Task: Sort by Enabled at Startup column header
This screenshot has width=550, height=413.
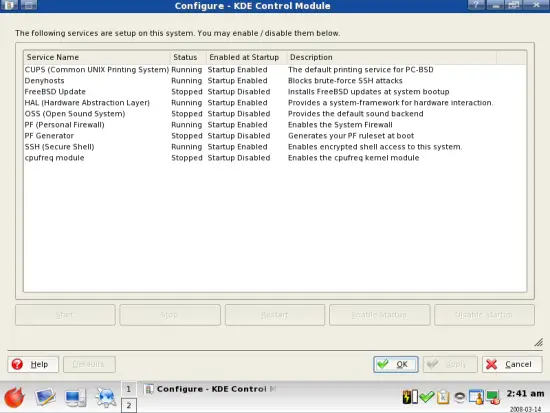Action: point(247,57)
